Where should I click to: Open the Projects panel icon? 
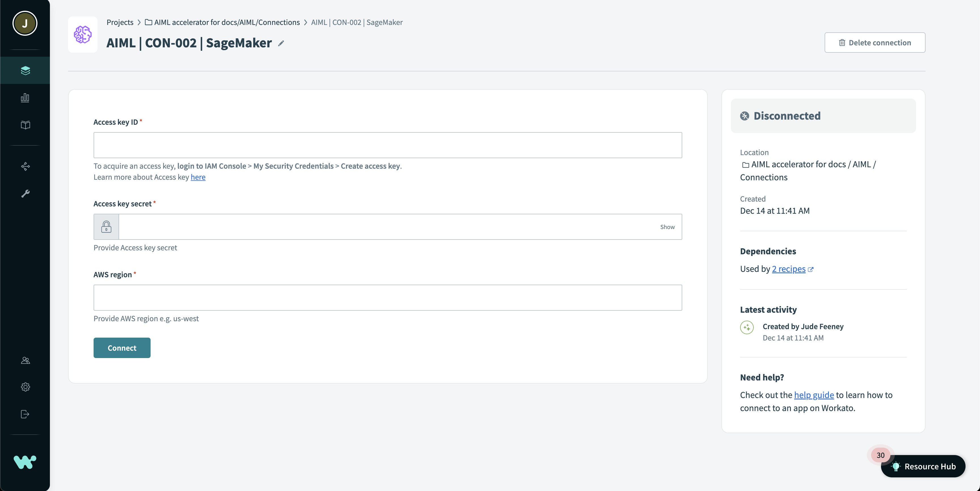25,70
